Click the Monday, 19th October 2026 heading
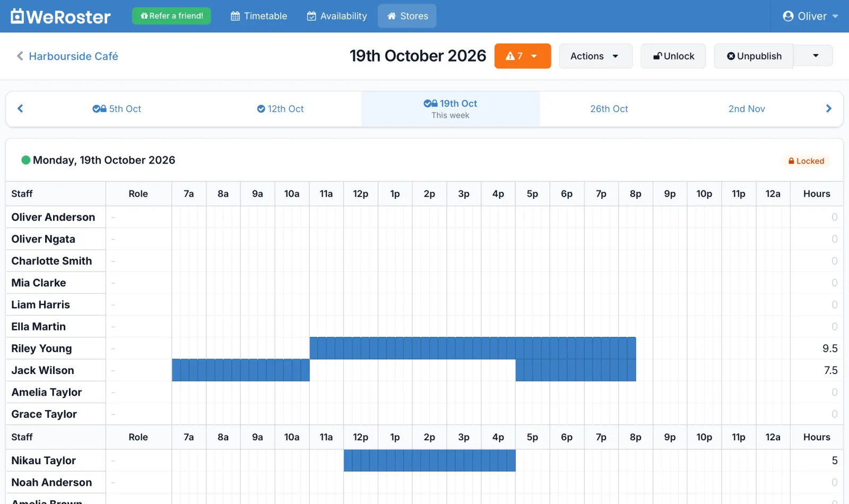Image resolution: width=849 pixels, height=504 pixels. coord(104,160)
